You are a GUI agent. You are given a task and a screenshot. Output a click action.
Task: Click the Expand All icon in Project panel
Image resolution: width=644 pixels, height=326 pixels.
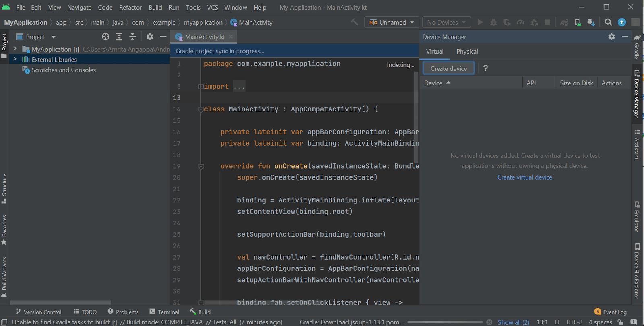pos(119,37)
